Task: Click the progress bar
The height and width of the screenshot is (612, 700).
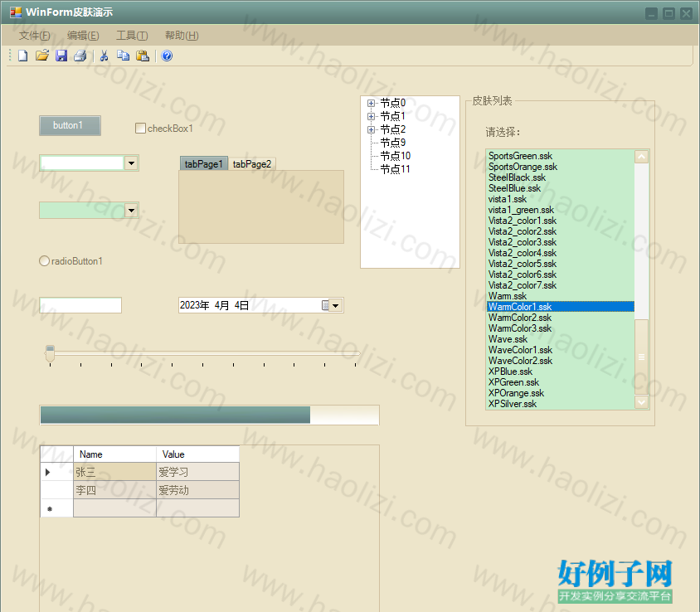Action: (x=209, y=415)
